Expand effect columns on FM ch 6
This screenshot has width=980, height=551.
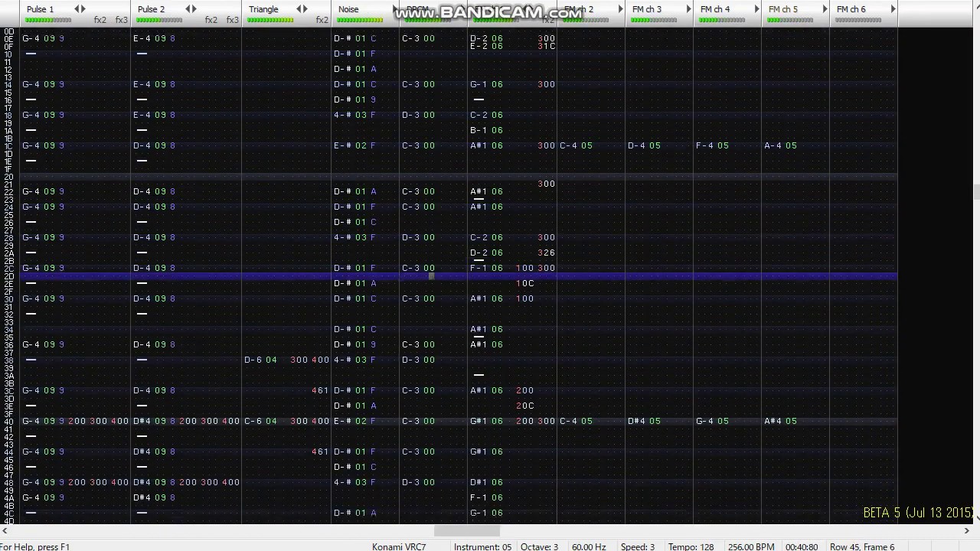click(x=893, y=9)
